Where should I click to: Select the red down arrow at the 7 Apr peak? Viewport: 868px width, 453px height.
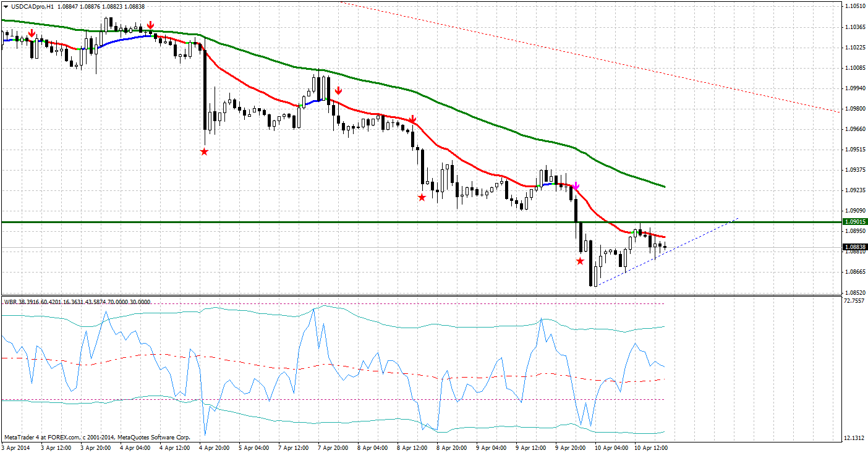338,90
